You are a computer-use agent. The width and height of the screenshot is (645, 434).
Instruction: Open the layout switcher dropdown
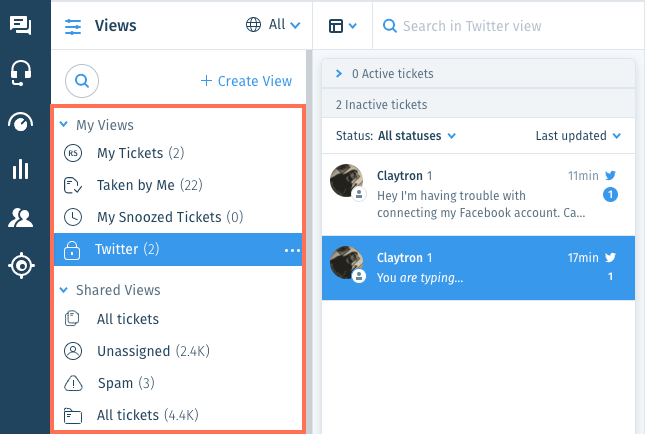(342, 26)
